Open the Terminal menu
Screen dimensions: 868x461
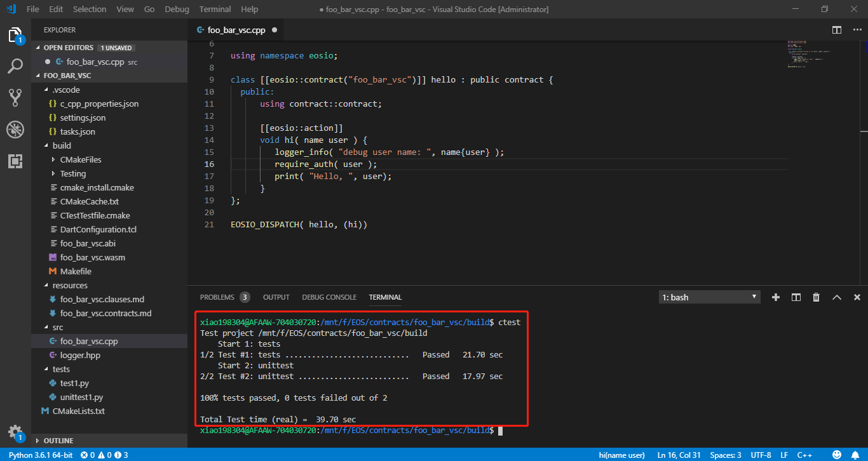(x=215, y=9)
